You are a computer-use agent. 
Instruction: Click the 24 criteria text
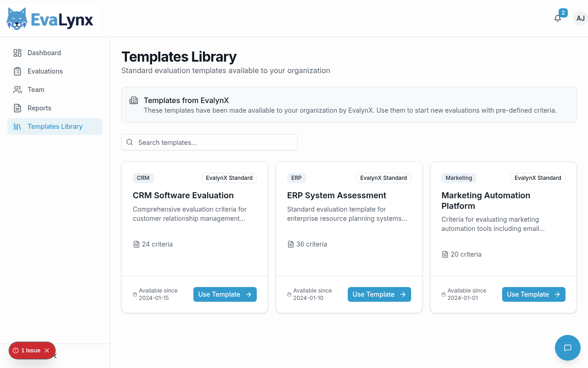click(158, 244)
